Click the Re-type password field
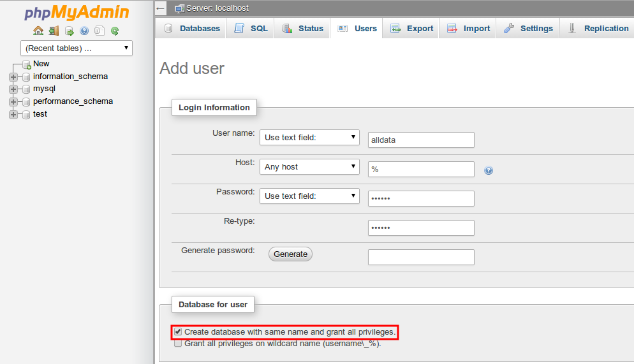Viewport: 634px width, 364px height. [421, 228]
